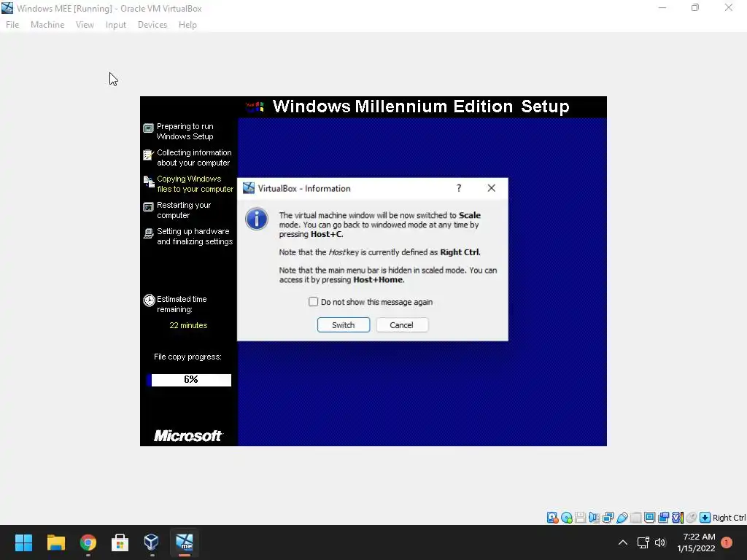Click the "Right Ctrl" host key label
Image resolution: width=747 pixels, height=560 pixels.
[x=729, y=518]
